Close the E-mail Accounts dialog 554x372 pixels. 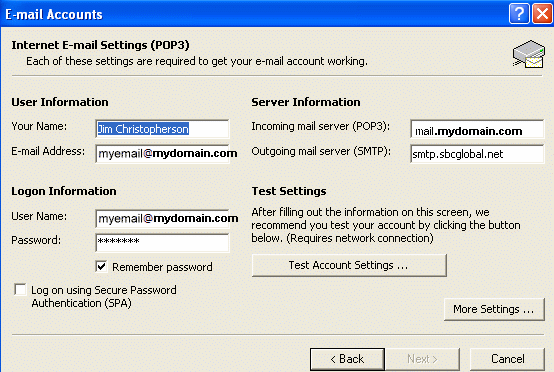click(542, 14)
